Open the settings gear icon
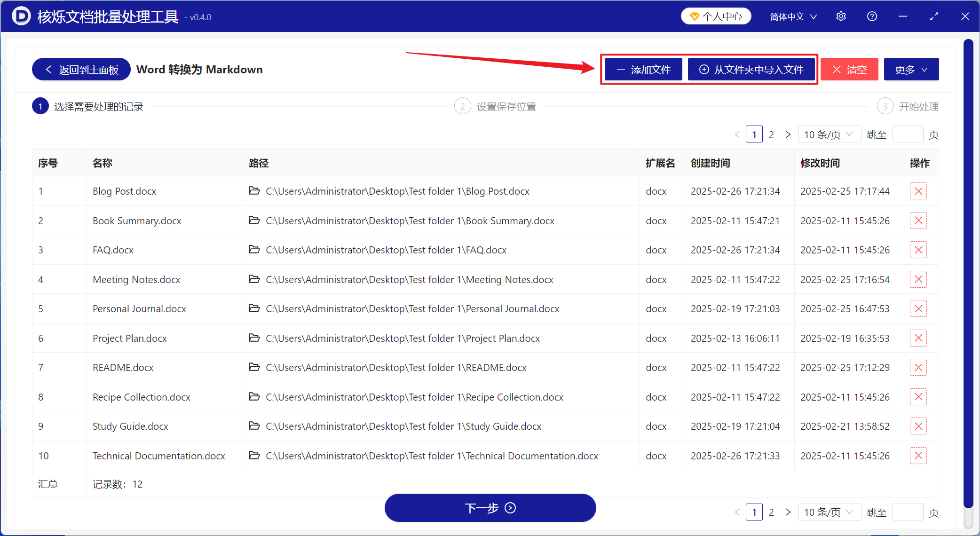This screenshot has width=980, height=536. pos(841,16)
